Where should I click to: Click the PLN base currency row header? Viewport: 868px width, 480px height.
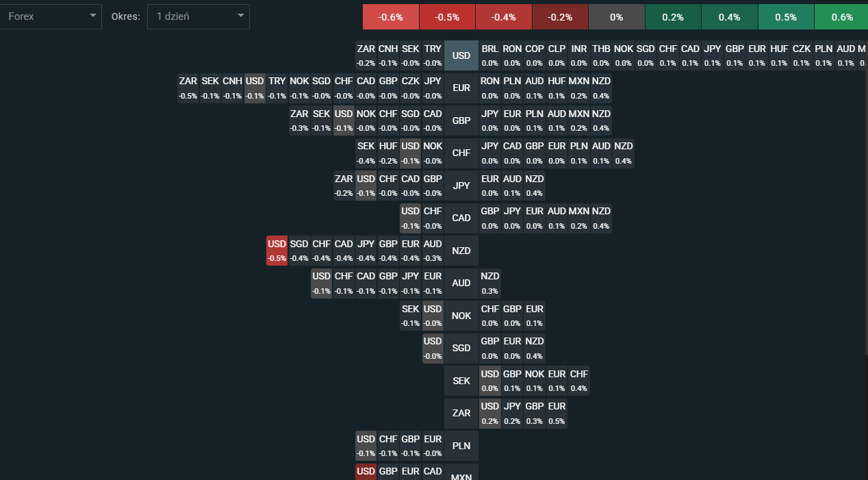click(x=461, y=446)
